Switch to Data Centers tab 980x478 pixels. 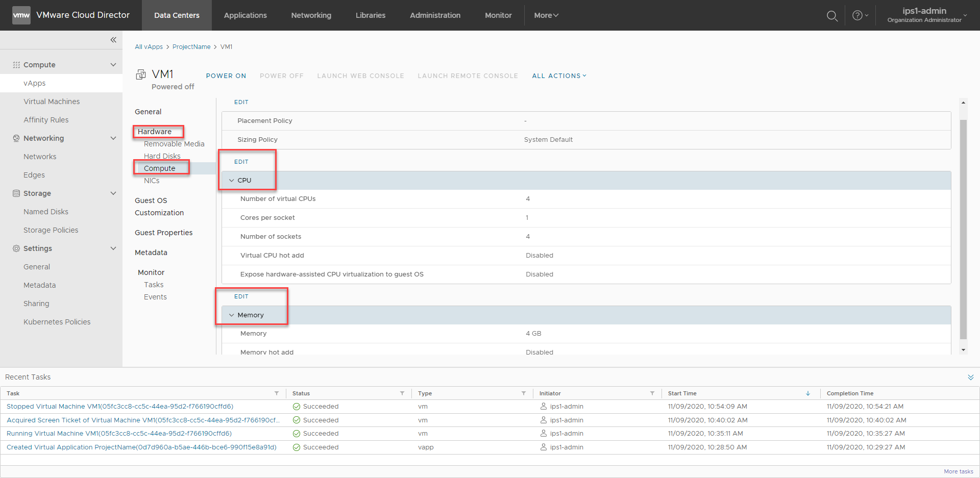point(177,15)
